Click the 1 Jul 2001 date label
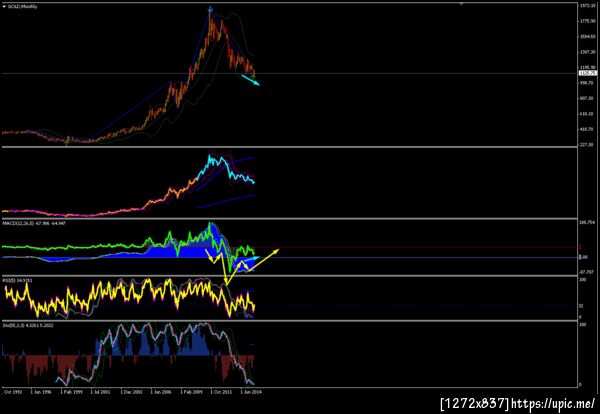The image size is (600, 414). point(101,392)
